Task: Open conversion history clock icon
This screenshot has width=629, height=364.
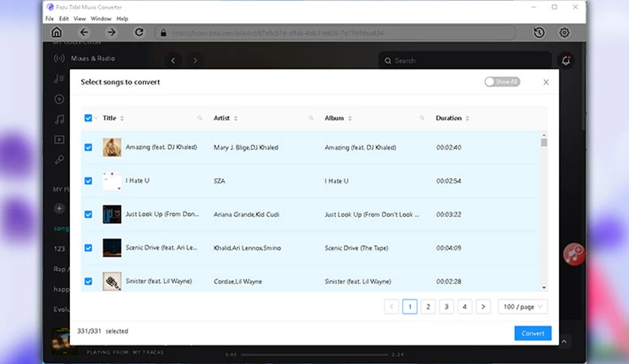Action: point(539,32)
